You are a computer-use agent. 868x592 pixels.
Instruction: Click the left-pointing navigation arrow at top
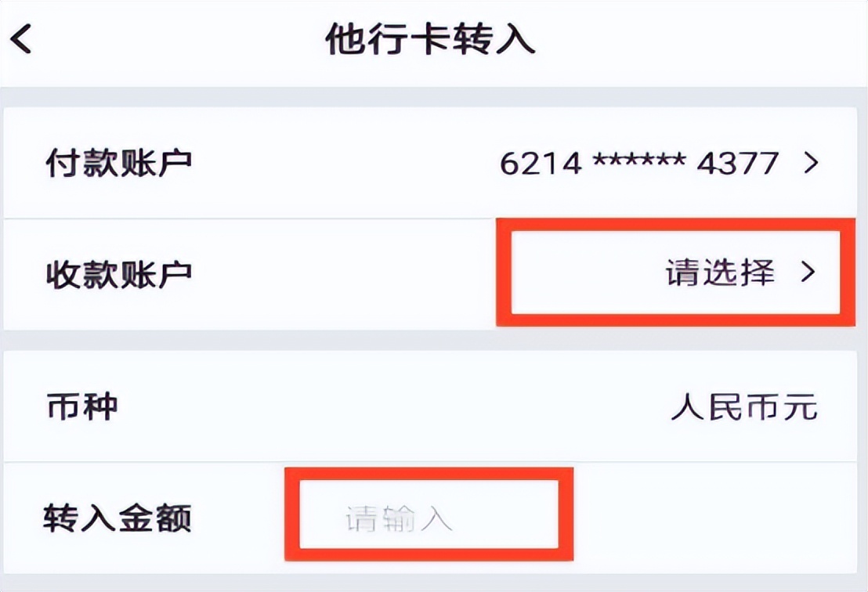(21, 38)
